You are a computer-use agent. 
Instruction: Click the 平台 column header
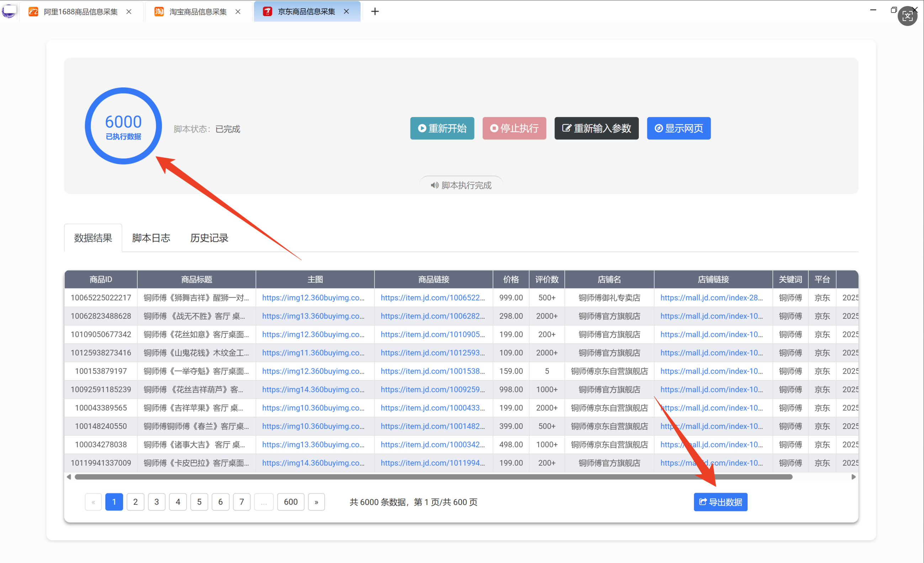click(x=822, y=279)
